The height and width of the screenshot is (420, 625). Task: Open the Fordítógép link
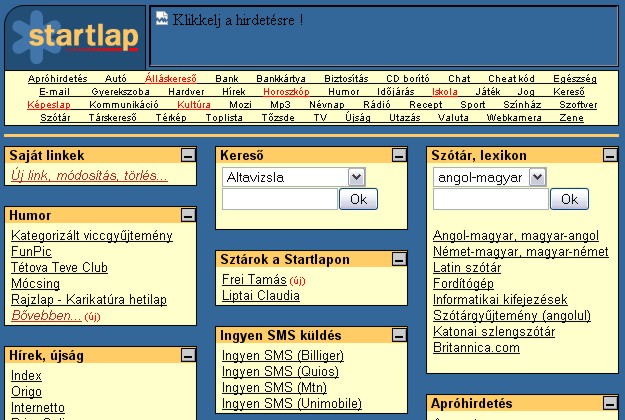click(463, 283)
